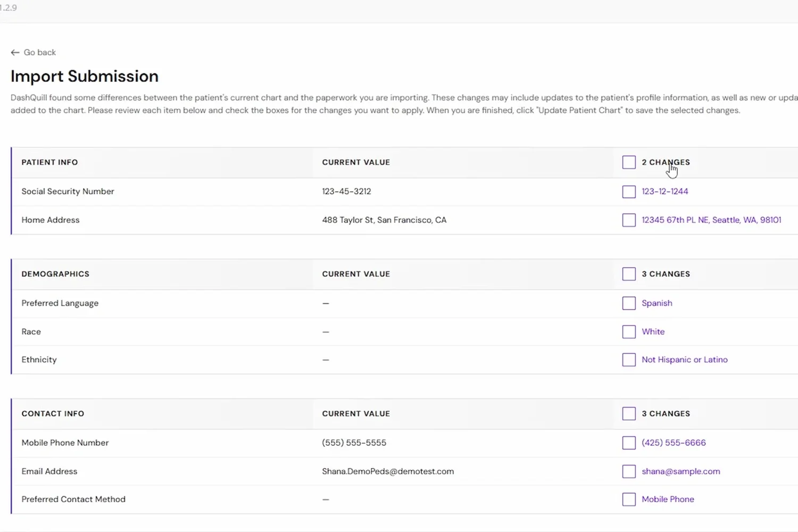798x532 pixels.
Task: Click the Mobile Phone contact method value
Action: 668,500
